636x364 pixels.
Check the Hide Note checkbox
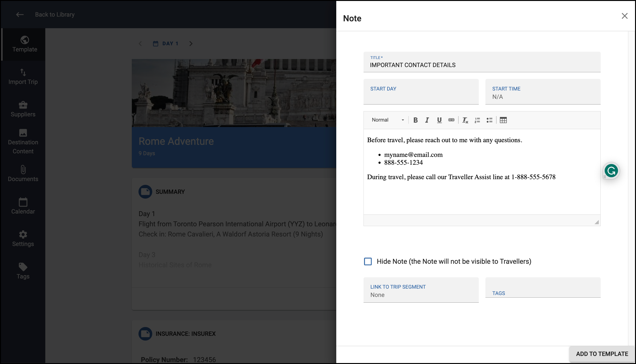368,261
